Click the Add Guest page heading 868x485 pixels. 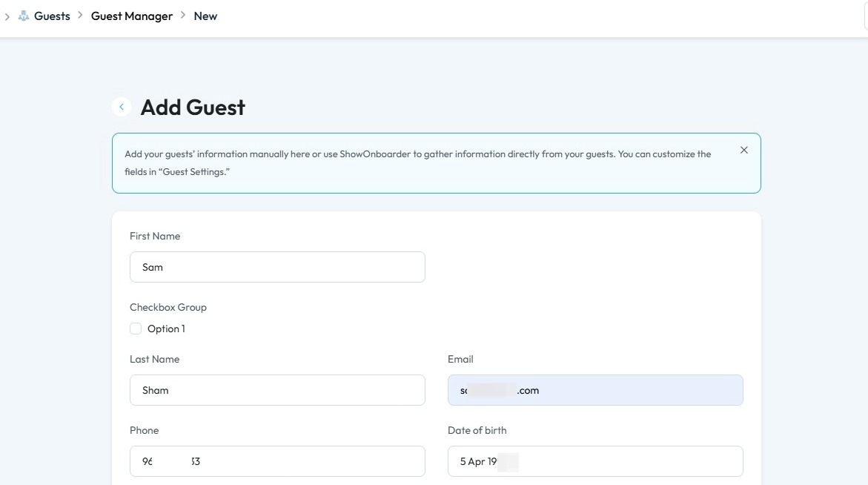tap(193, 108)
